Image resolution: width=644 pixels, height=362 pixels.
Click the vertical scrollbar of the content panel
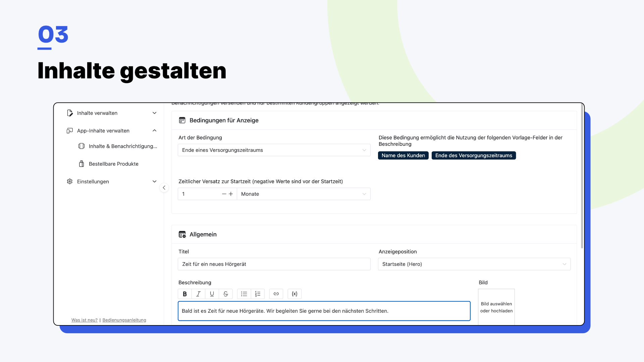[x=582, y=176]
